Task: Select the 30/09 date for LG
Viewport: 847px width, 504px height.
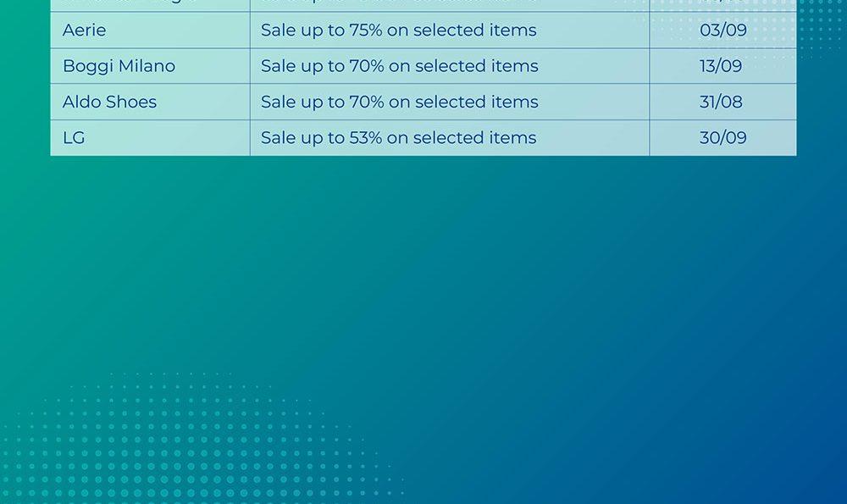Action: [x=722, y=138]
